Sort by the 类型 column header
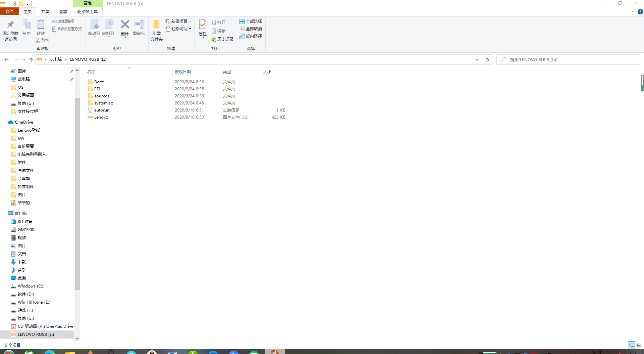Viewport: 644px width, 354px height. pos(241,72)
